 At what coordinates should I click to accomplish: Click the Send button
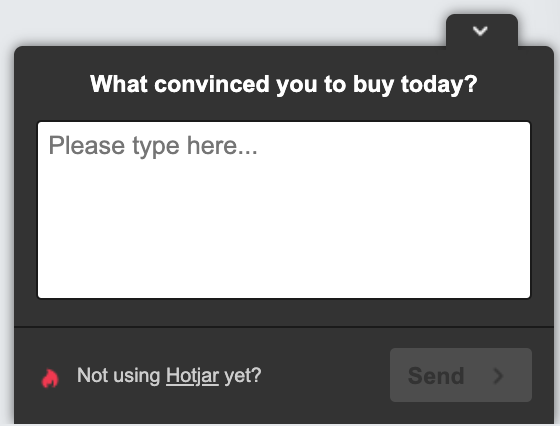(461, 375)
